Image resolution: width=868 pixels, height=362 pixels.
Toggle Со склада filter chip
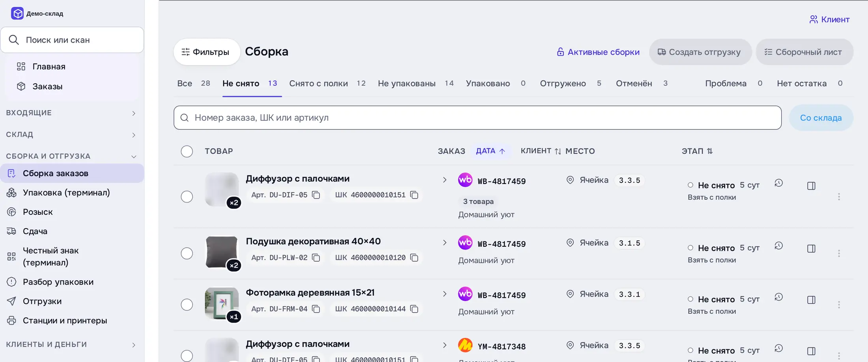pos(821,118)
